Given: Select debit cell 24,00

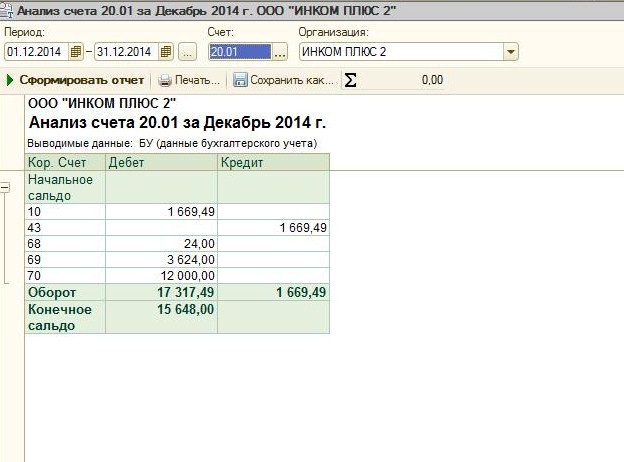Looking at the screenshot, I should (x=162, y=244).
